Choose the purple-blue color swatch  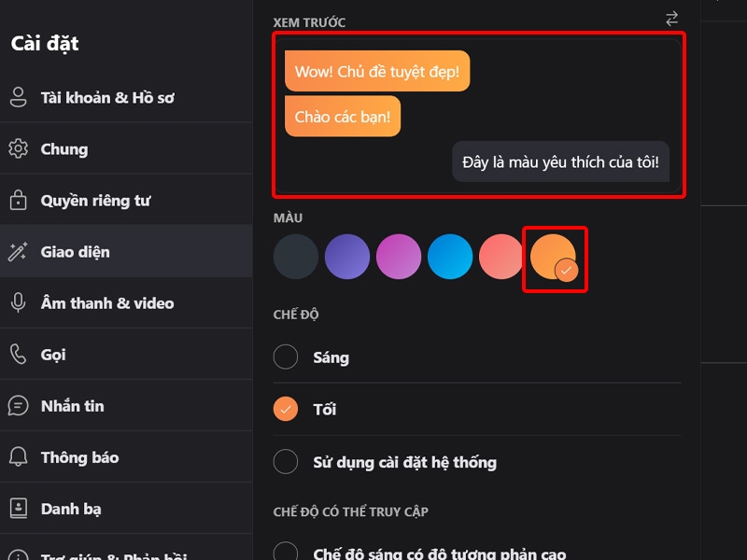coord(347,257)
